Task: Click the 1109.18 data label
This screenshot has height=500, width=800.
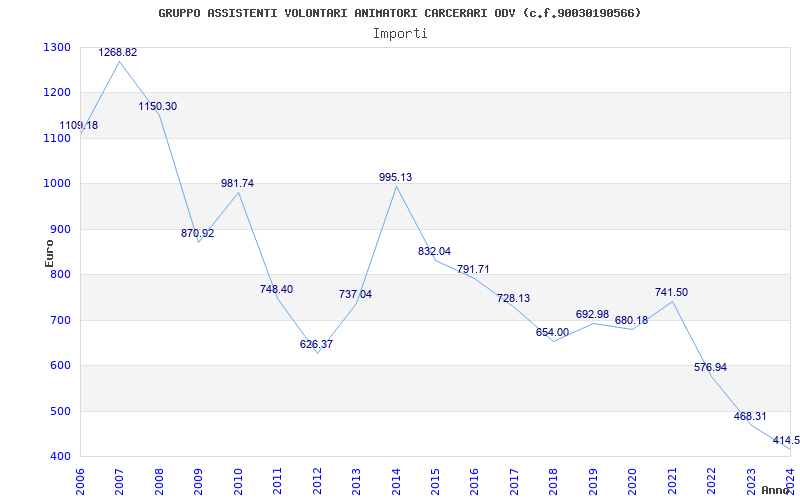Action: pos(79,126)
